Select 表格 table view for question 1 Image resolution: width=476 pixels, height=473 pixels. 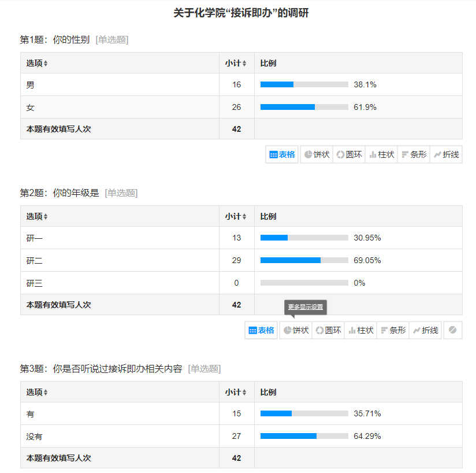click(x=282, y=155)
